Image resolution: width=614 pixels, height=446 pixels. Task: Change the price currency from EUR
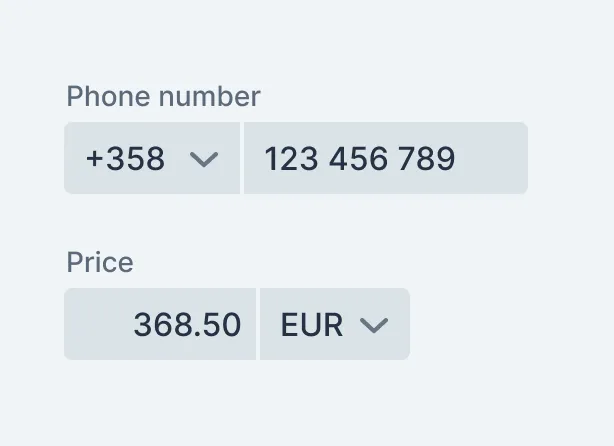tap(334, 325)
